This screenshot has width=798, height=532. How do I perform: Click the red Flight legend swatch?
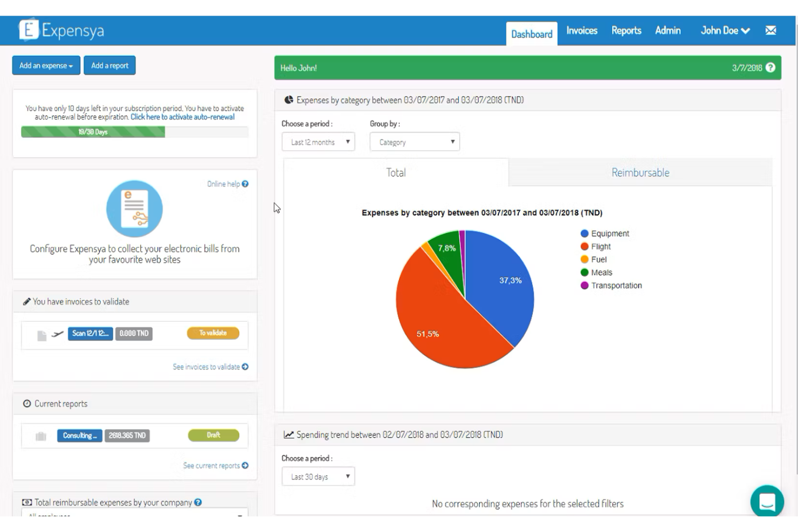pos(584,246)
